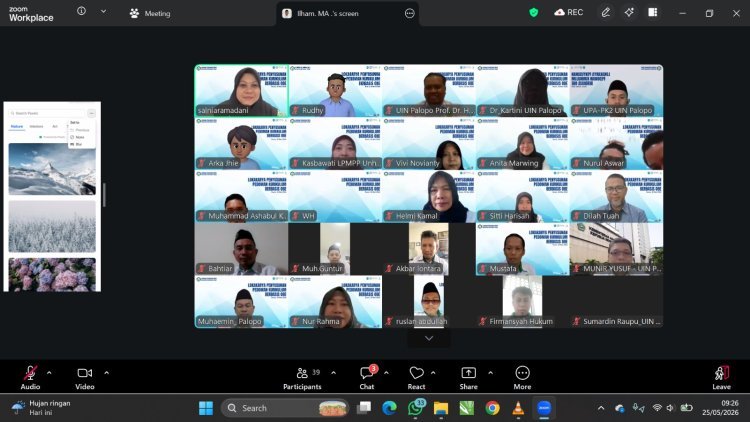Open the React heart icon

pos(416,373)
